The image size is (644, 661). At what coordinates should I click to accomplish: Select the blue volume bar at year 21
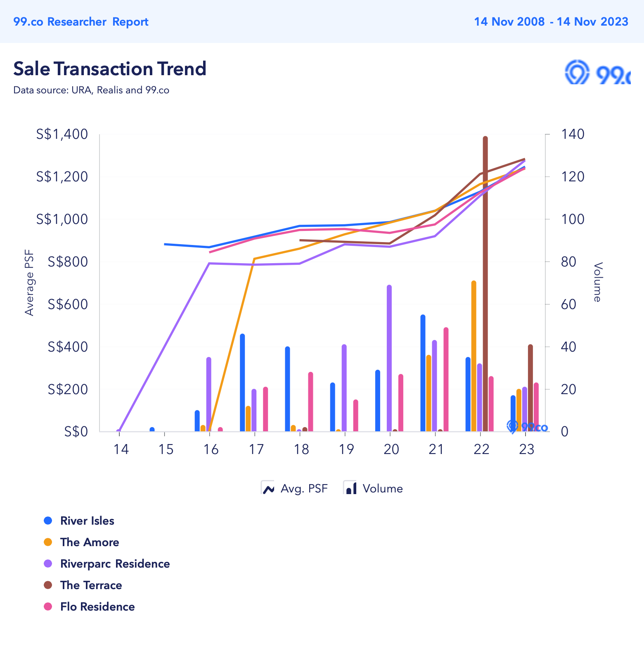(x=423, y=373)
